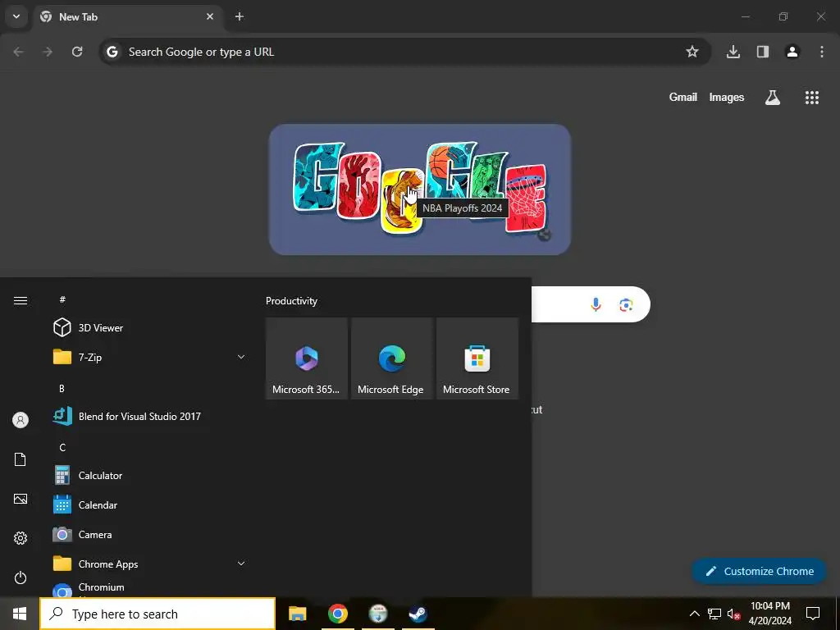Launch Chromium from app list
840x630 pixels.
click(x=149, y=587)
